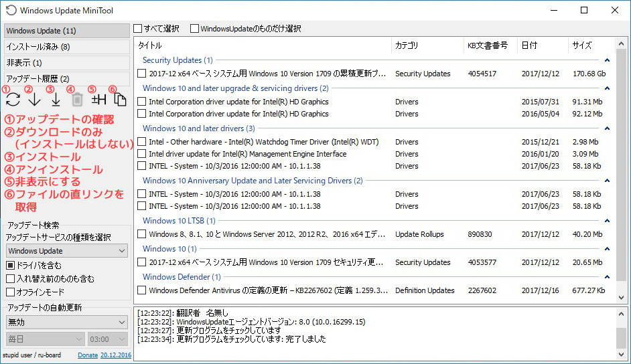The height and width of the screenshot is (364, 631).
Task: Check the Windows Defender Antivirus definition checkbox
Action: click(x=141, y=290)
